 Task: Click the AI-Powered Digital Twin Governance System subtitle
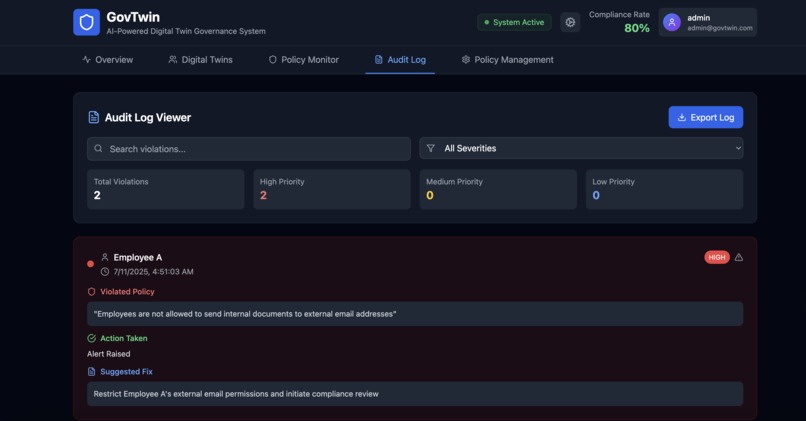[x=186, y=31]
